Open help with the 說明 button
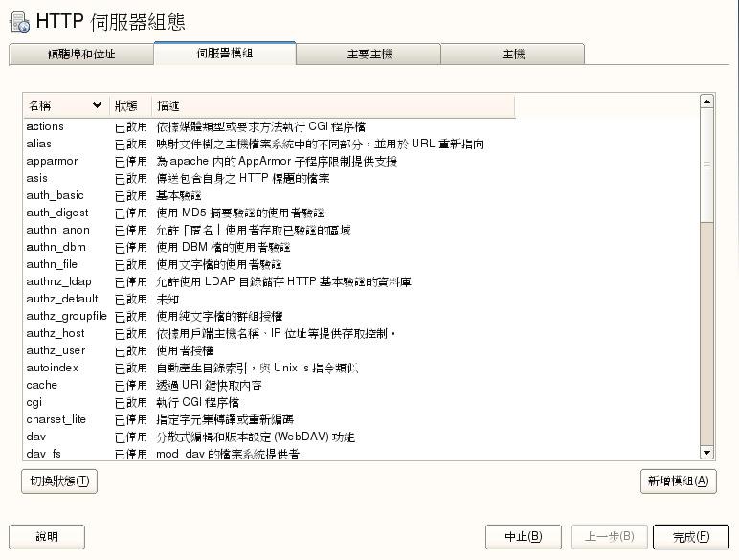The image size is (739, 560). pyautogui.click(x=47, y=536)
